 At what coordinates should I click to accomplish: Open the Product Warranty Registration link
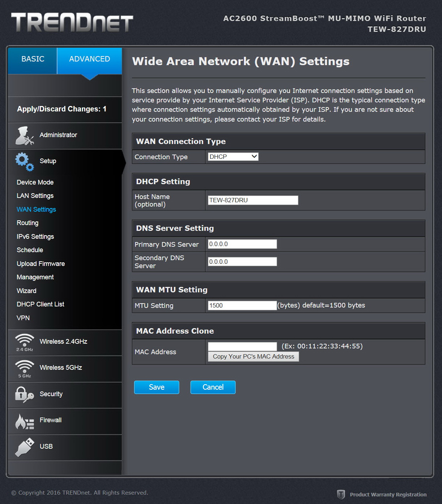(x=388, y=495)
